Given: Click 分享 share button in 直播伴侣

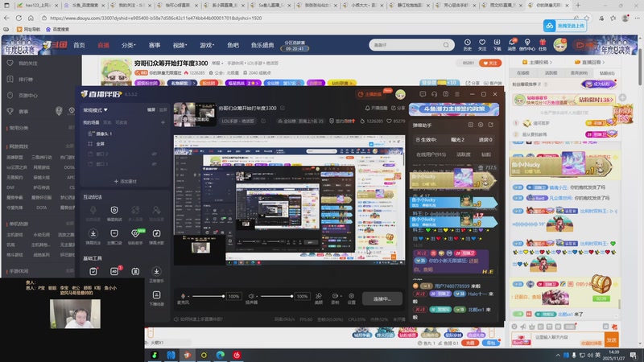Looking at the screenshot, I should (398, 108).
